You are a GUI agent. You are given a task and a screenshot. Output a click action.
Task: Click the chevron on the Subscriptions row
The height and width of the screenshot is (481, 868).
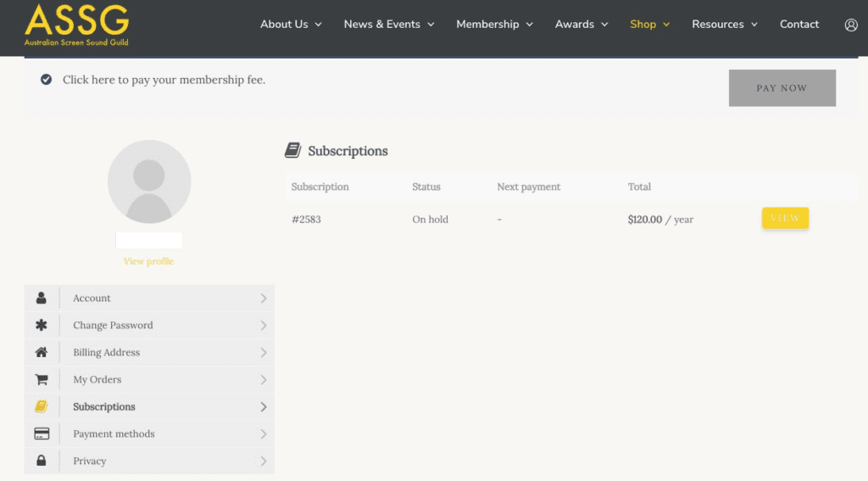(x=264, y=406)
